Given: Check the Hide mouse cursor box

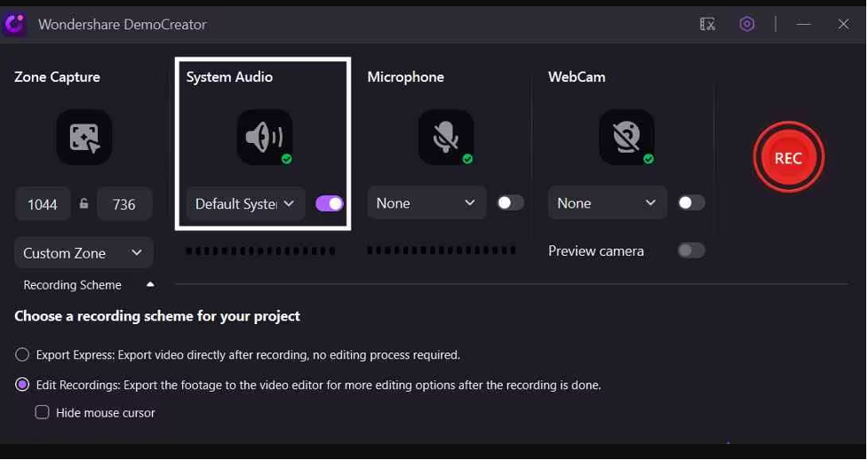Looking at the screenshot, I should pos(42,412).
